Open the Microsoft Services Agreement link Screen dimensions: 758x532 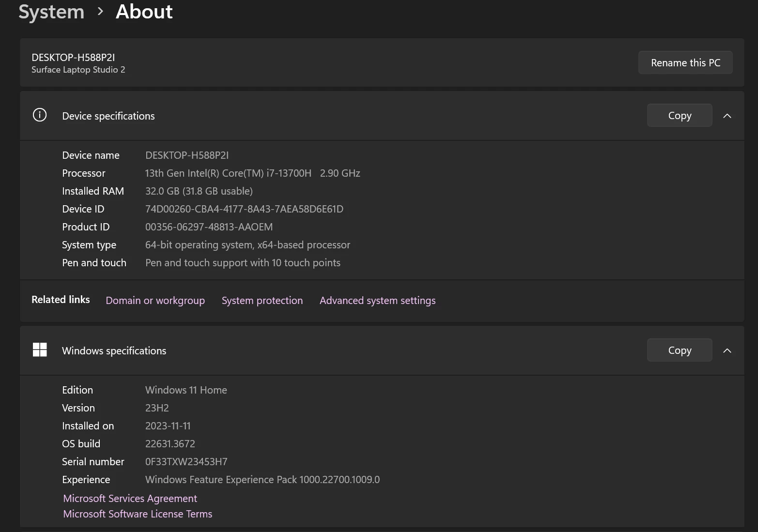pos(130,498)
